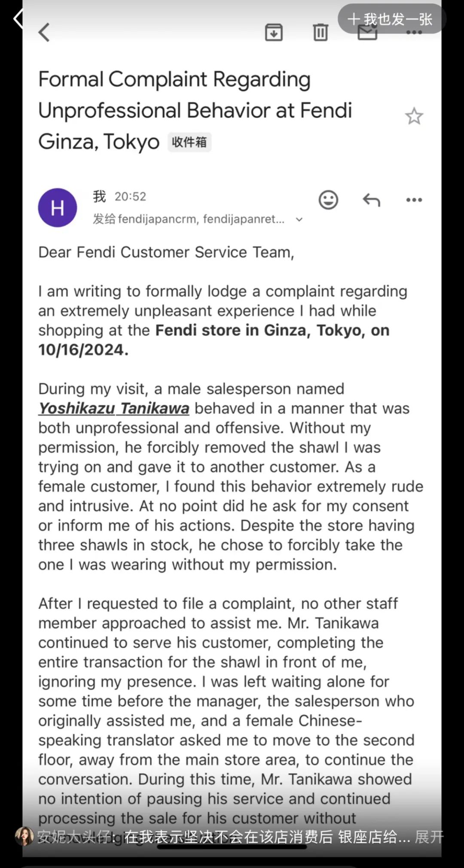464x868 pixels.
Task: Tap the outer back chevron at top-left
Action: (18, 19)
